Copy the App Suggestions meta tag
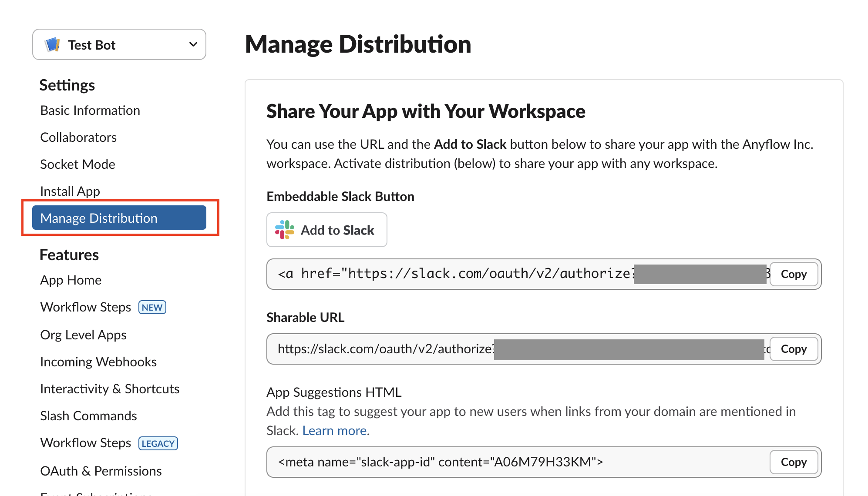The image size is (868, 496). coord(793,462)
